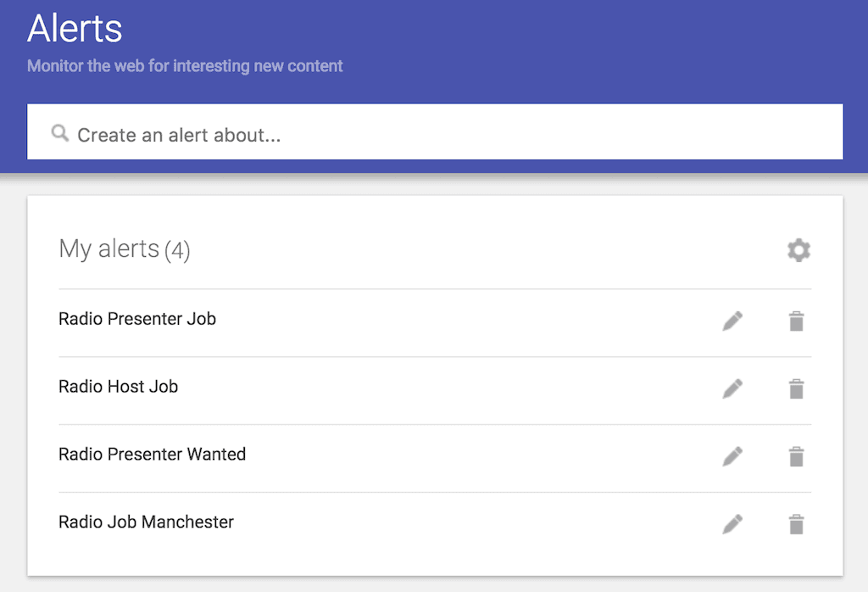The width and height of the screenshot is (868, 592).
Task: Edit the Radio Presenter Wanted alert
Action: point(732,456)
